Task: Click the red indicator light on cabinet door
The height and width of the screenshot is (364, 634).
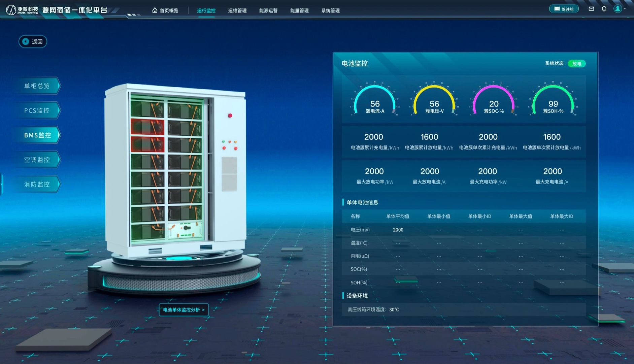Action: 230,115
